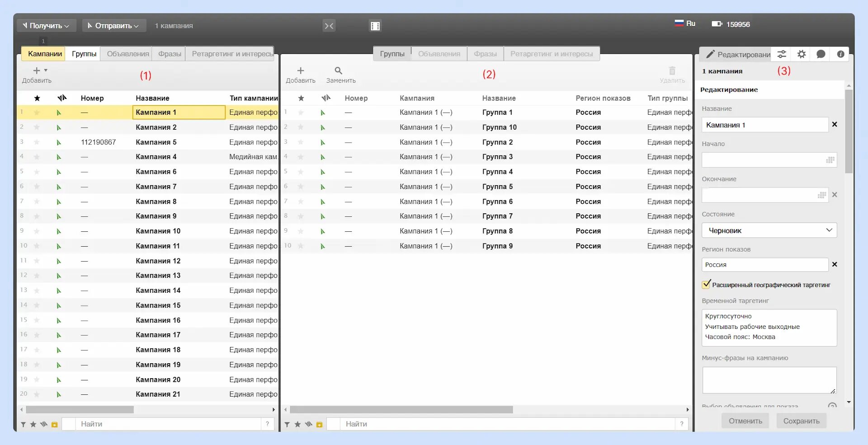Open the Начало date picker calendar
Viewport: 868px width, 445px height.
tap(830, 160)
